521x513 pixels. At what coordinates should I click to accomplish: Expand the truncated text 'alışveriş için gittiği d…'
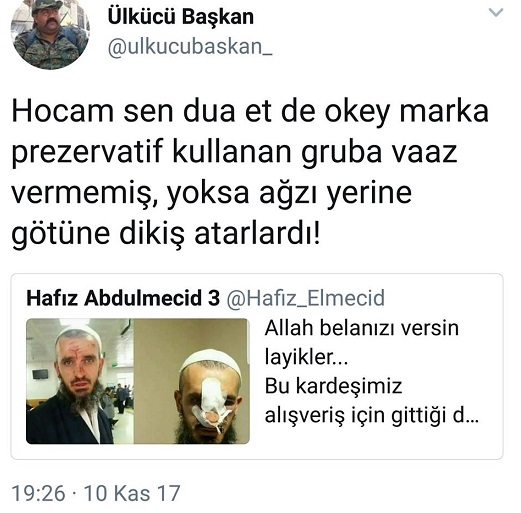click(372, 415)
